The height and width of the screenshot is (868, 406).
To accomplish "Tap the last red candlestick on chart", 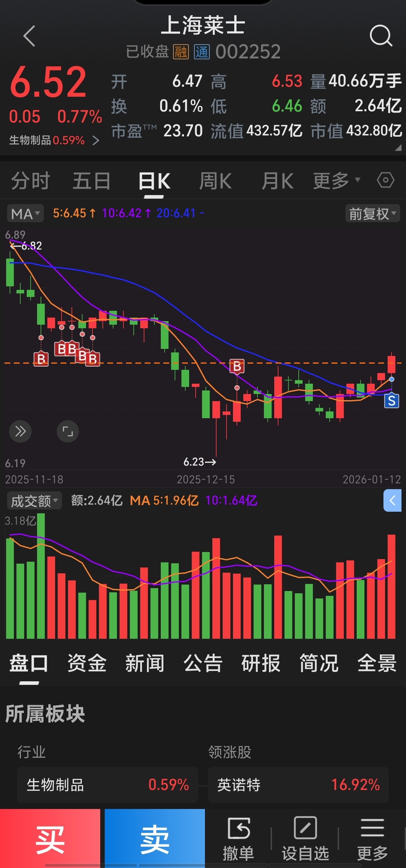I will [x=391, y=363].
